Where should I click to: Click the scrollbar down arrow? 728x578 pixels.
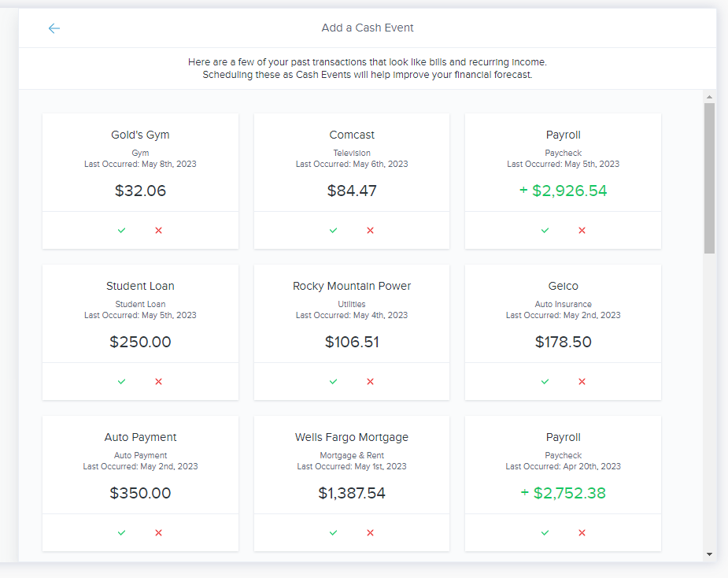(x=709, y=554)
